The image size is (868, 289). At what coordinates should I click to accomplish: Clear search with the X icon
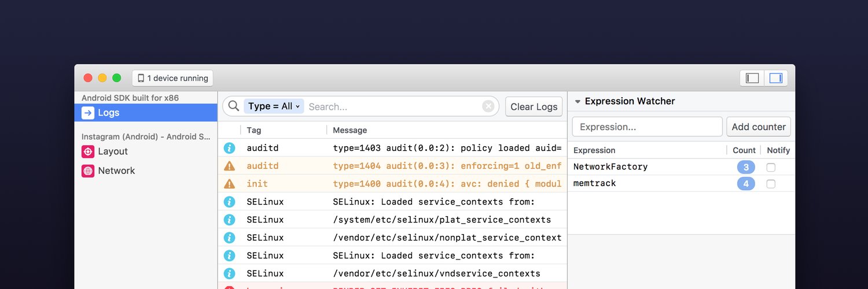(488, 106)
